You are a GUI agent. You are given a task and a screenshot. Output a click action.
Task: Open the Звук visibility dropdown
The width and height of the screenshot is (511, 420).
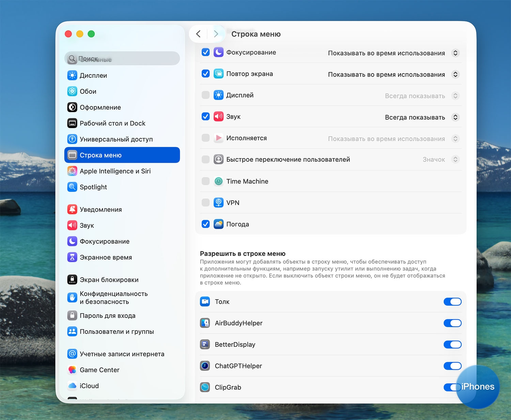point(455,117)
